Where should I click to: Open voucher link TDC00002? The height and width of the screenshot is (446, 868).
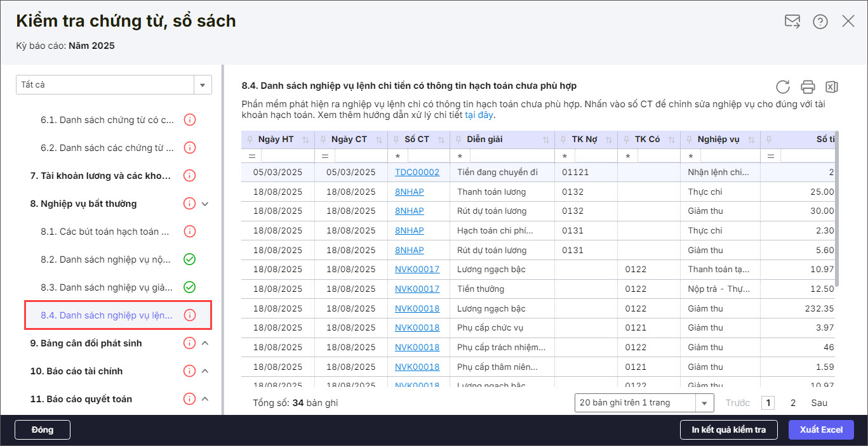tap(417, 172)
